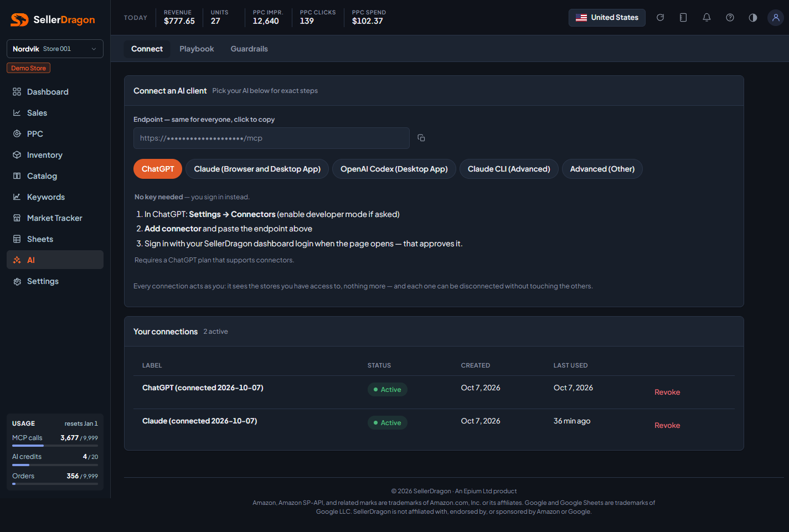Open the Inventory page
Screen dimensions: 789x532
pos(55,155)
